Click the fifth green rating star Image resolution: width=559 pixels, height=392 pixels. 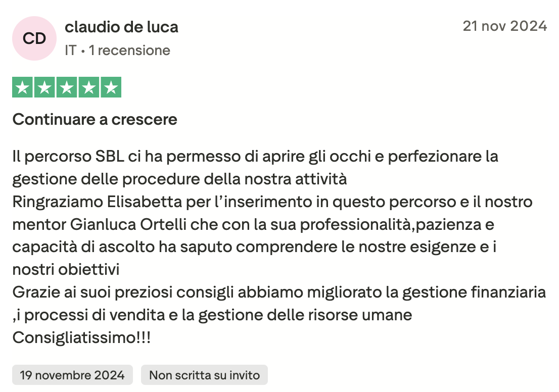[x=111, y=87]
